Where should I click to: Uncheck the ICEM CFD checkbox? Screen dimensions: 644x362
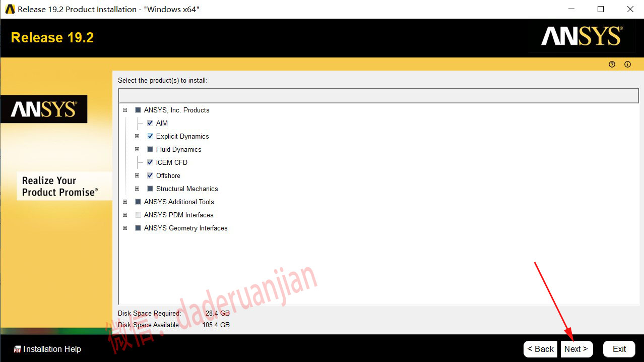click(x=150, y=162)
